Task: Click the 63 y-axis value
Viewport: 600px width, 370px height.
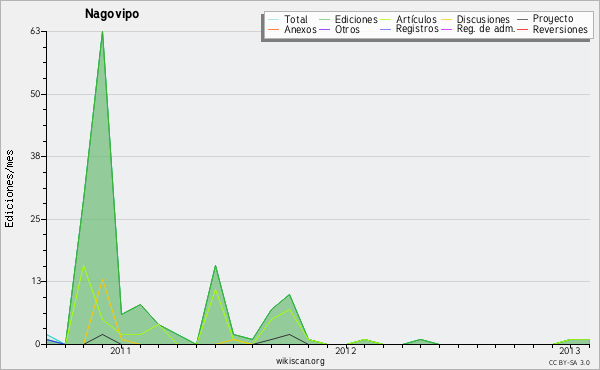Action: (35, 31)
